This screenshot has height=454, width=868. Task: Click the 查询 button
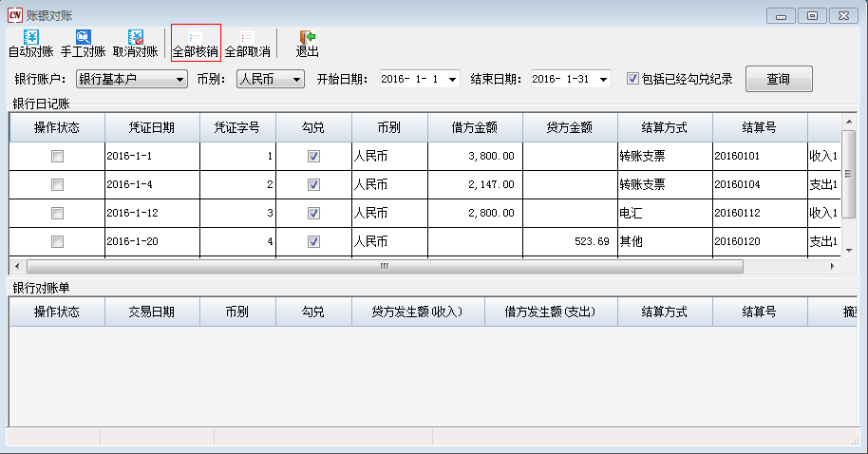(778, 79)
